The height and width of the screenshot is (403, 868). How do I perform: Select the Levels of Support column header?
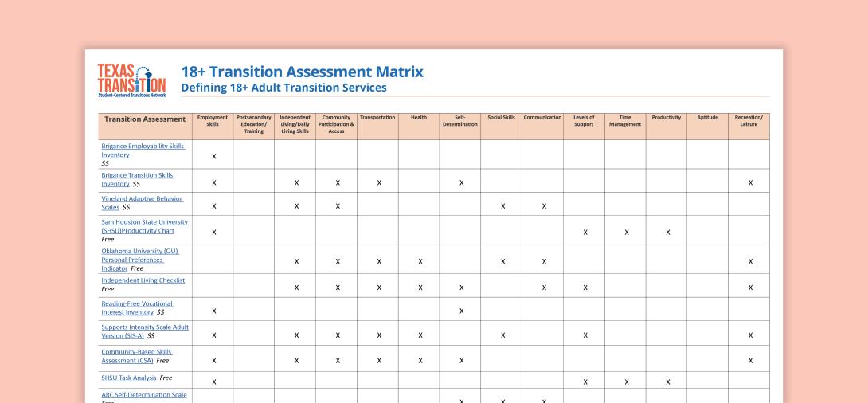coord(584,121)
